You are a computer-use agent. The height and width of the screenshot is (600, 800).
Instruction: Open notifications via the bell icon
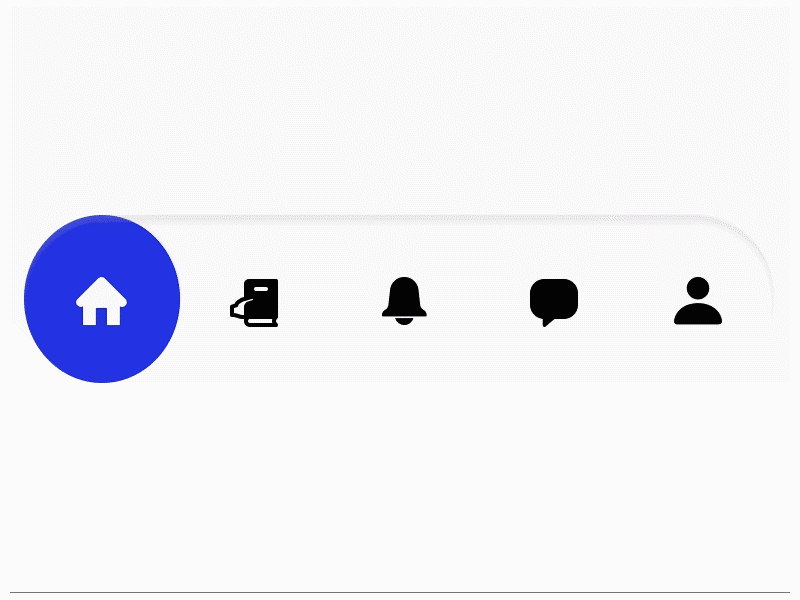click(x=404, y=301)
